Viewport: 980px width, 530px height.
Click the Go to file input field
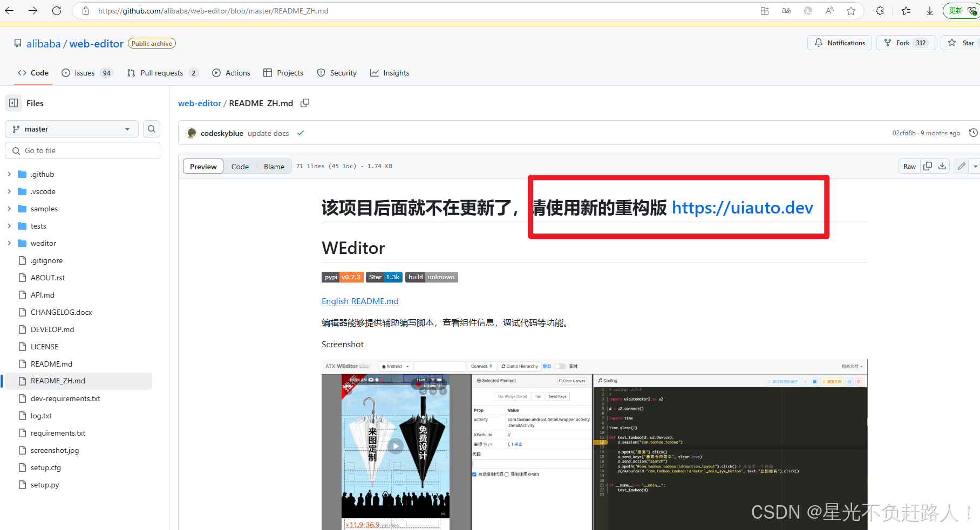tap(82, 150)
